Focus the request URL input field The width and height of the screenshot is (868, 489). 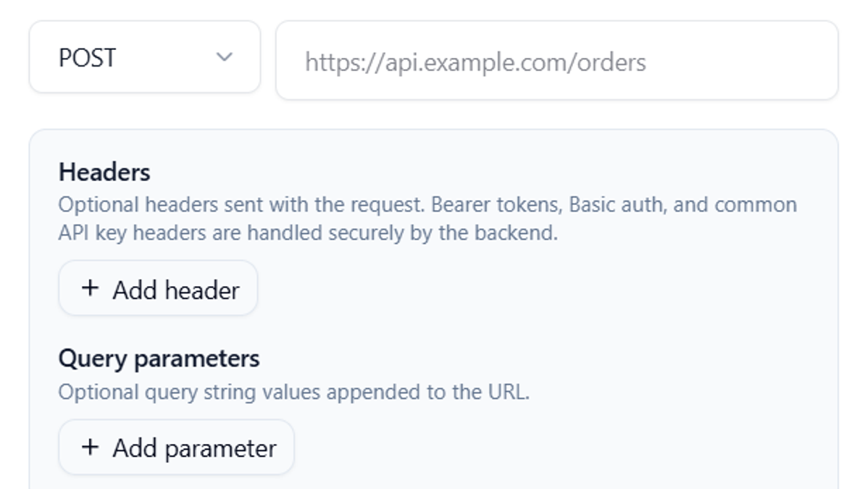tap(557, 60)
